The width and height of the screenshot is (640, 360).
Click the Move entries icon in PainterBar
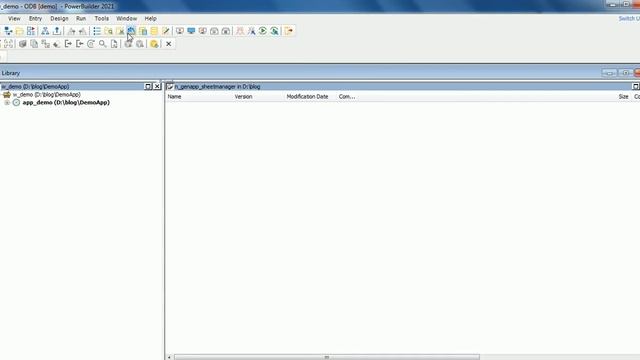coord(45,44)
